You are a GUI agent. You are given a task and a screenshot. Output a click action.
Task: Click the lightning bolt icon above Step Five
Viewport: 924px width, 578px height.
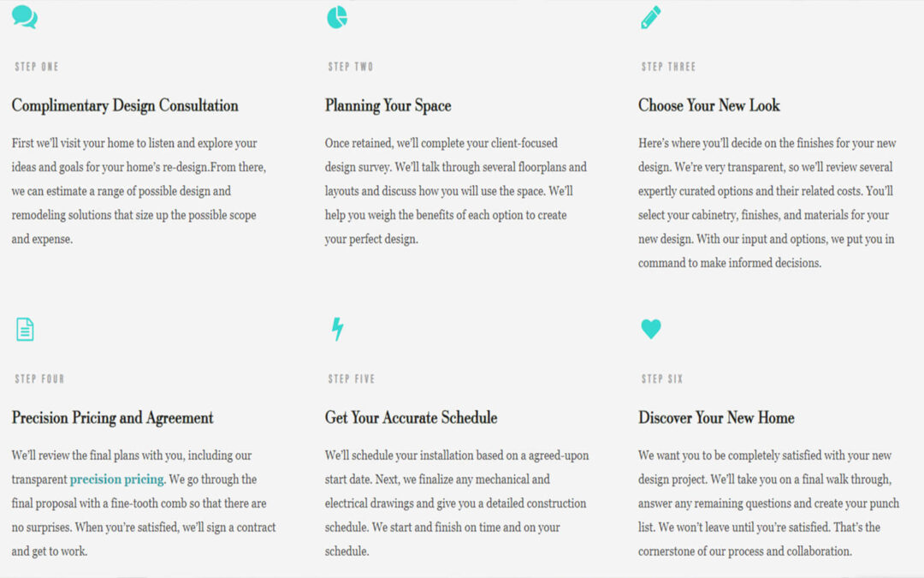(337, 329)
